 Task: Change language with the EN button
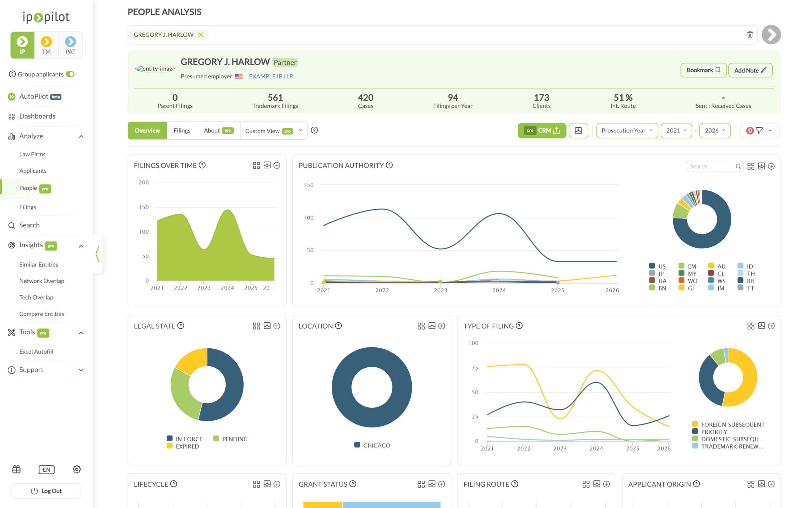click(46, 469)
